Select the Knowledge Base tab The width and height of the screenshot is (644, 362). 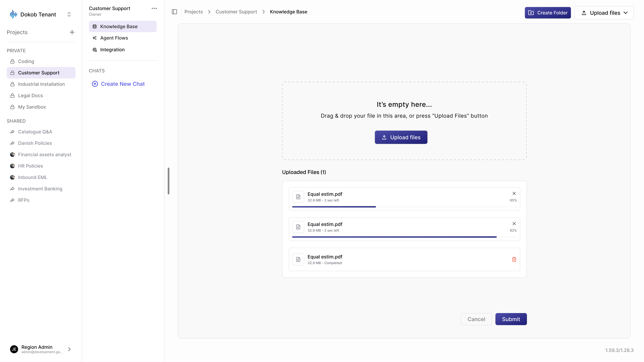pyautogui.click(x=123, y=26)
